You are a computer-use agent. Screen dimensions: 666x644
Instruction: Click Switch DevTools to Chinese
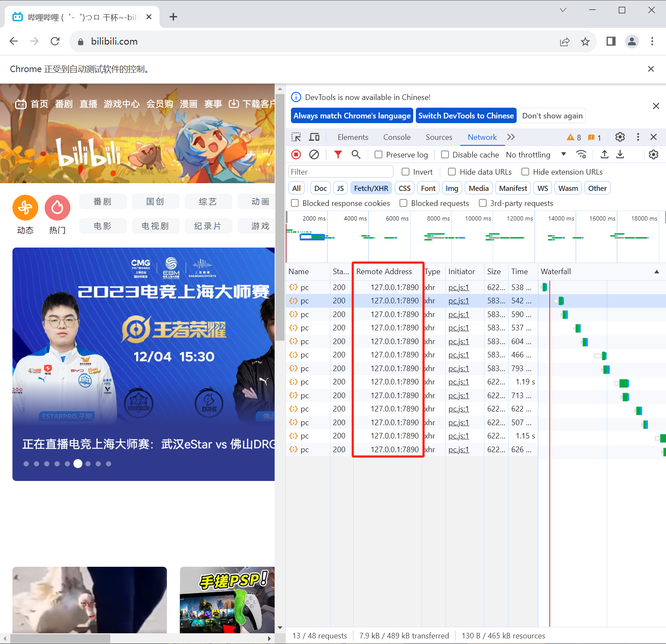click(466, 115)
